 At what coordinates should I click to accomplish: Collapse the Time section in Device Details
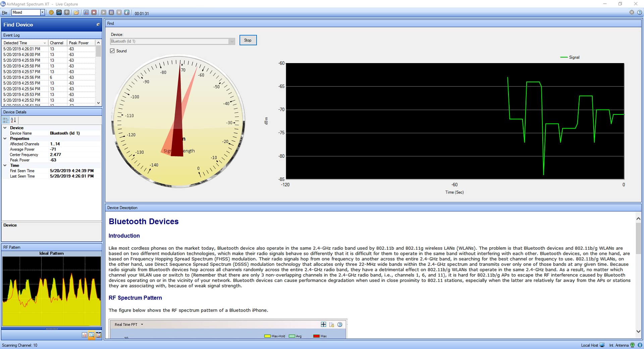click(x=5, y=165)
